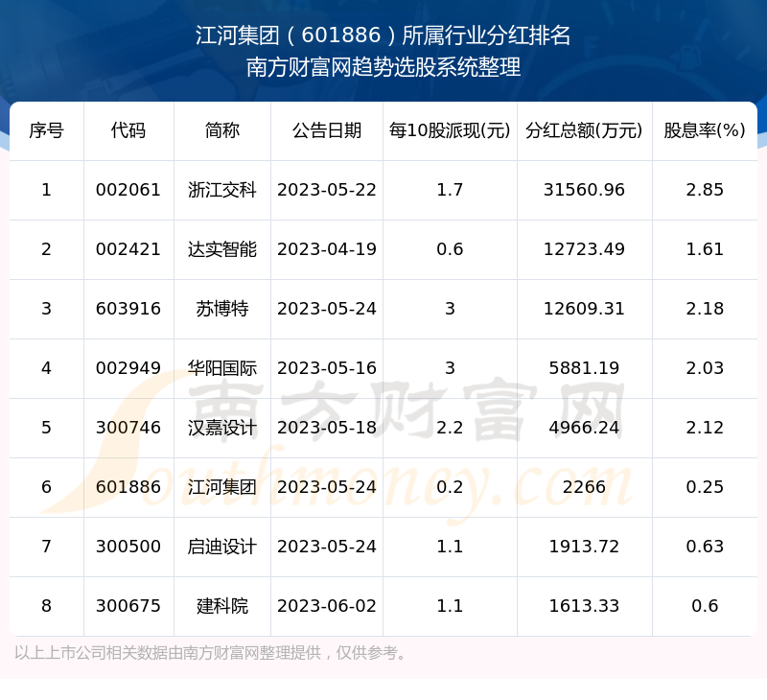This screenshot has width=767, height=700.
Task: Click dividend yield 2.18
Action: 705,309
